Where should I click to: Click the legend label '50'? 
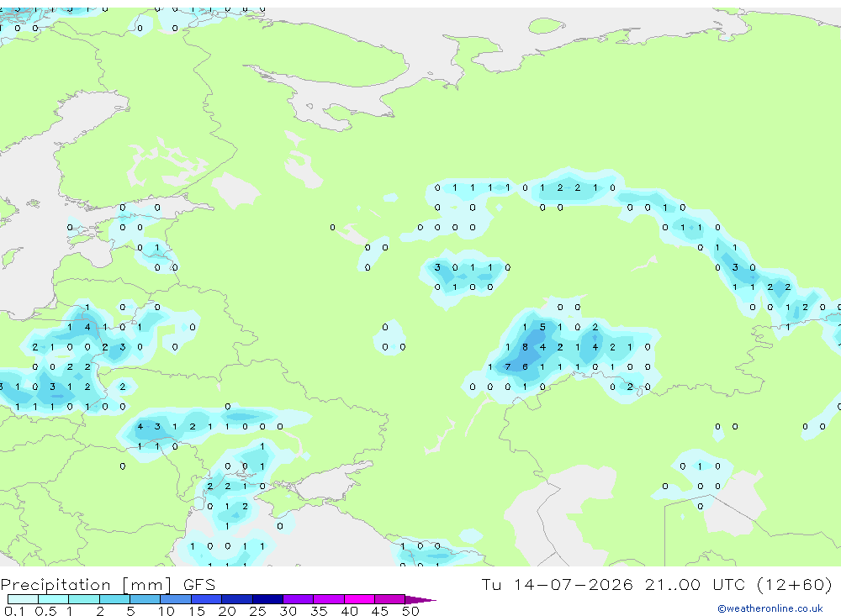410,611
